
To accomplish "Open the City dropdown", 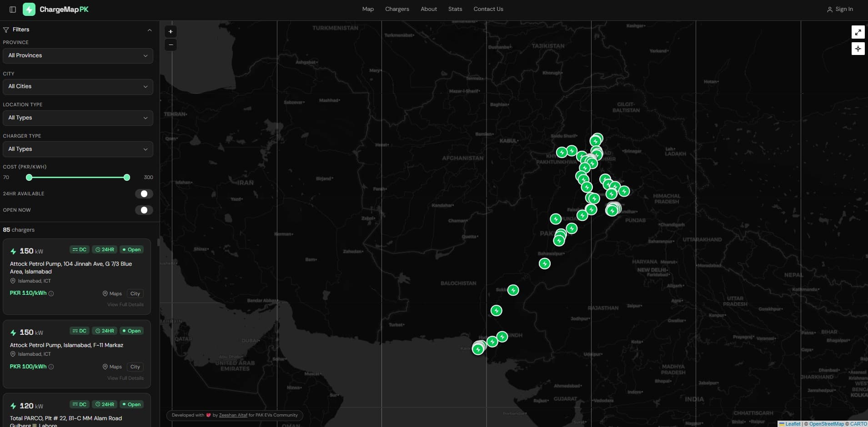I will pyautogui.click(x=78, y=86).
